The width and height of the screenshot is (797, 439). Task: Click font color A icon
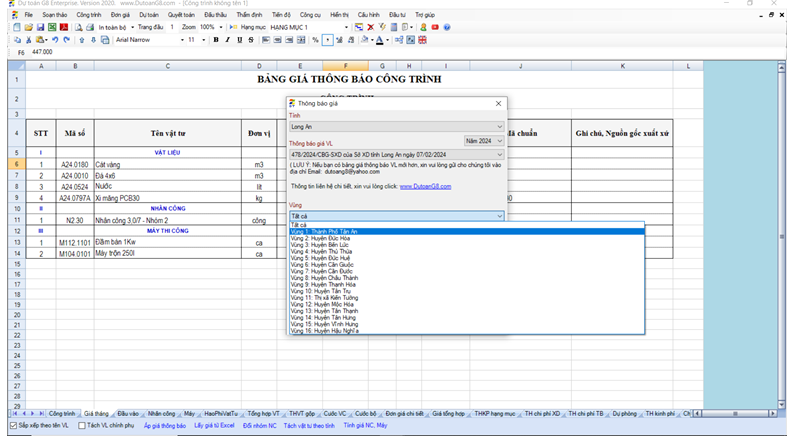point(379,40)
